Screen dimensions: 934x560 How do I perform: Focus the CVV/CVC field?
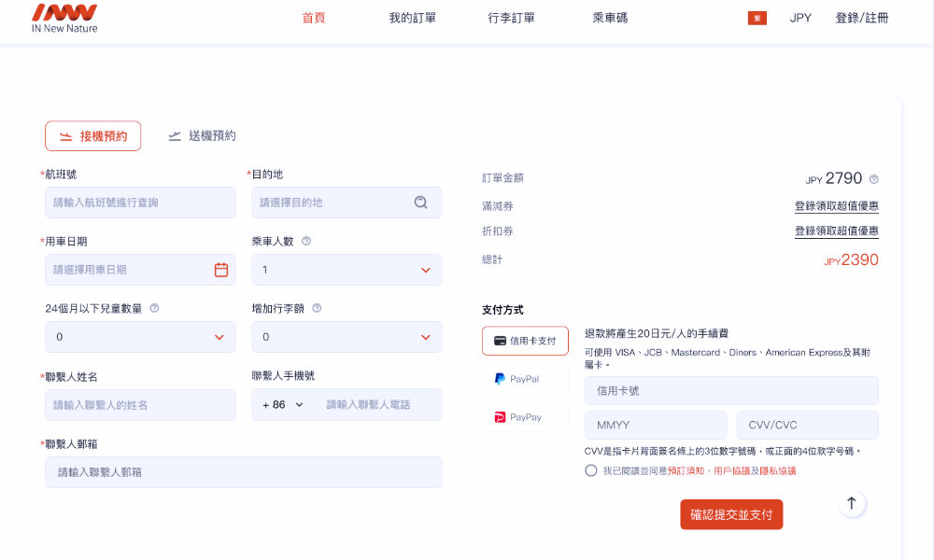click(807, 425)
